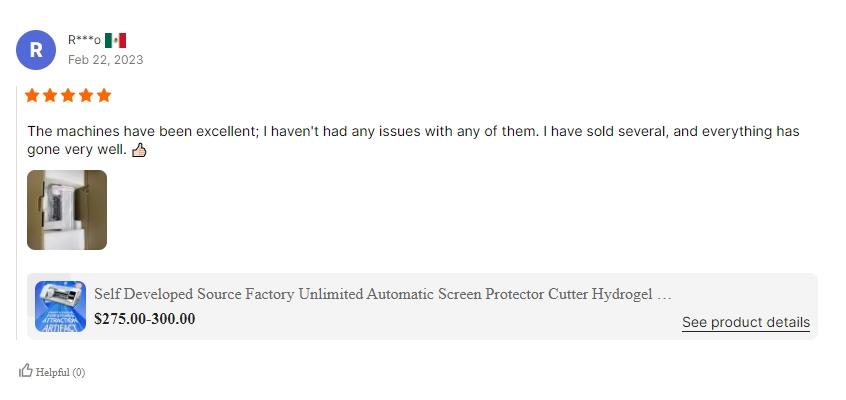Viewport: 846px width, 400px height.
Task: Click the first orange rating star
Action: tap(32, 96)
